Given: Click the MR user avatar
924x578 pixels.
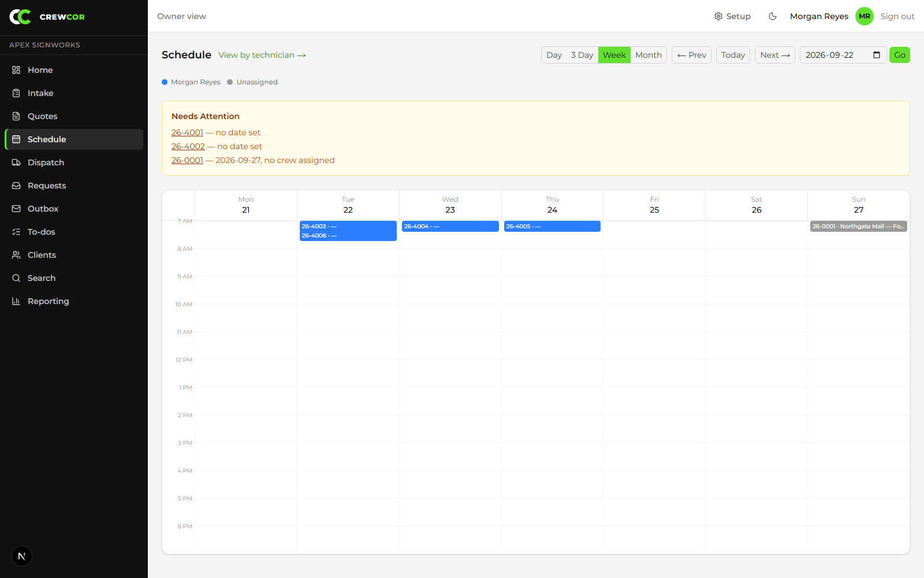Looking at the screenshot, I should 865,16.
